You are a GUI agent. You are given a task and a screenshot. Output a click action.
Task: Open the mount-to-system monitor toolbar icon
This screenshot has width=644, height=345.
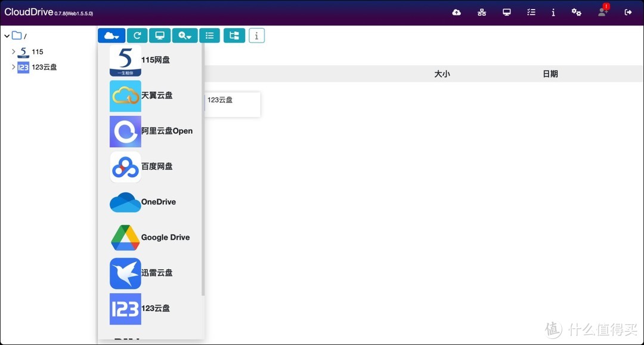159,35
